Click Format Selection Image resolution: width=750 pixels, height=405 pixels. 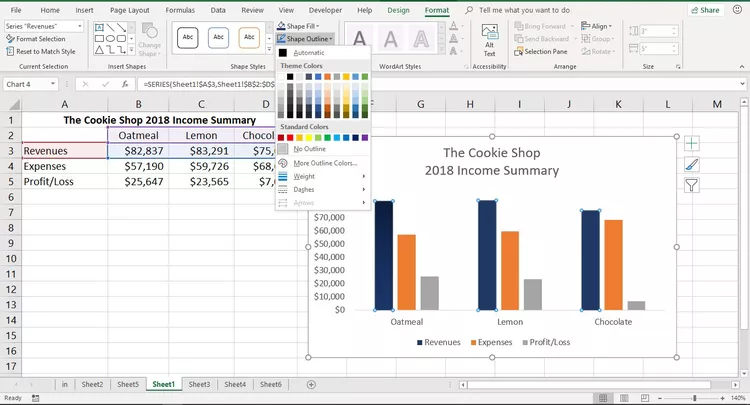(36, 39)
